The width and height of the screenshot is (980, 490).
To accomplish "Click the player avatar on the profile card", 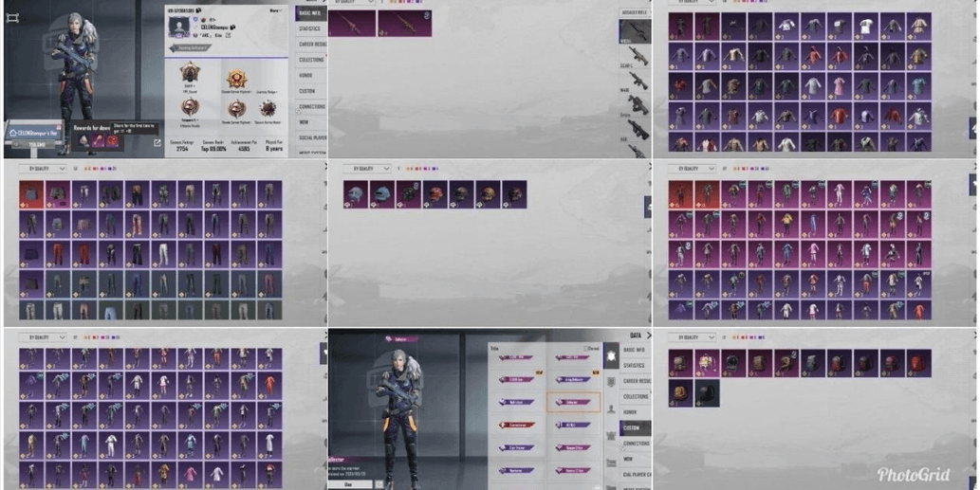I will coord(178,27).
